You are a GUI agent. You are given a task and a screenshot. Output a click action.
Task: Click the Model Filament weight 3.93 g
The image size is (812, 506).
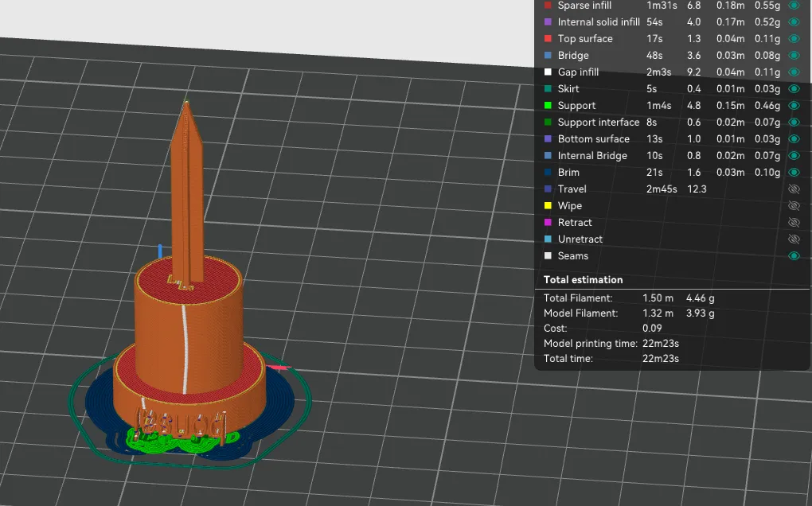(700, 313)
